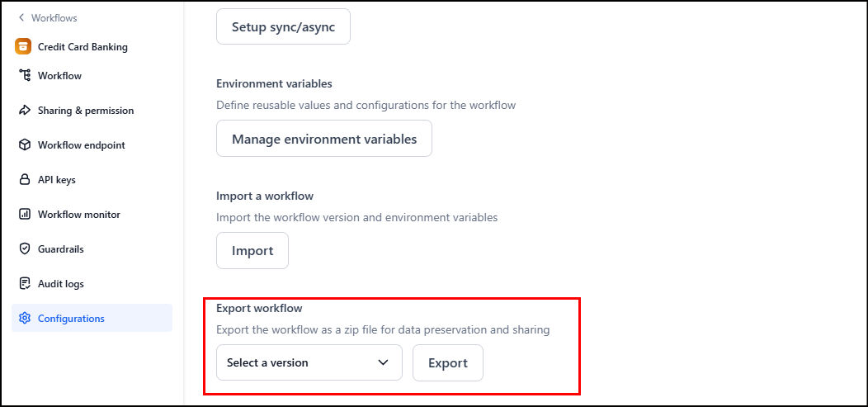868x407 pixels.
Task: Click the Guardrails shield icon
Action: 24,249
